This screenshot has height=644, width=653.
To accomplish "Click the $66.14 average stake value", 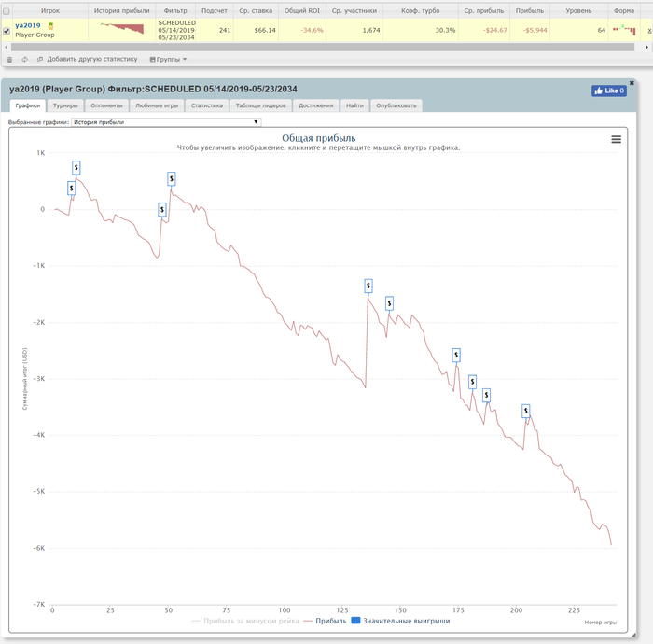I will tap(265, 30).
